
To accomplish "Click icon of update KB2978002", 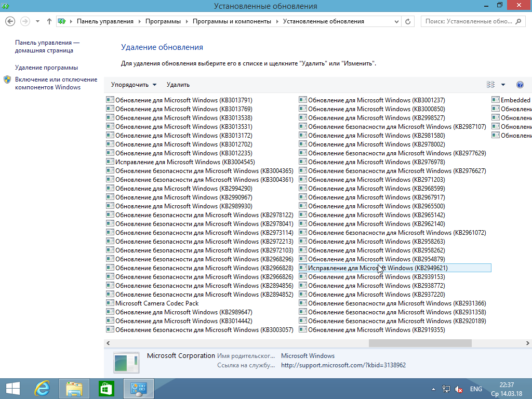I will pos(303,144).
